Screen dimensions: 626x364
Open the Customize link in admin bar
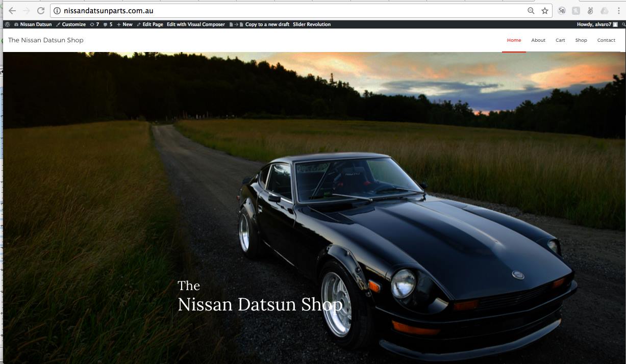pyautogui.click(x=71, y=24)
